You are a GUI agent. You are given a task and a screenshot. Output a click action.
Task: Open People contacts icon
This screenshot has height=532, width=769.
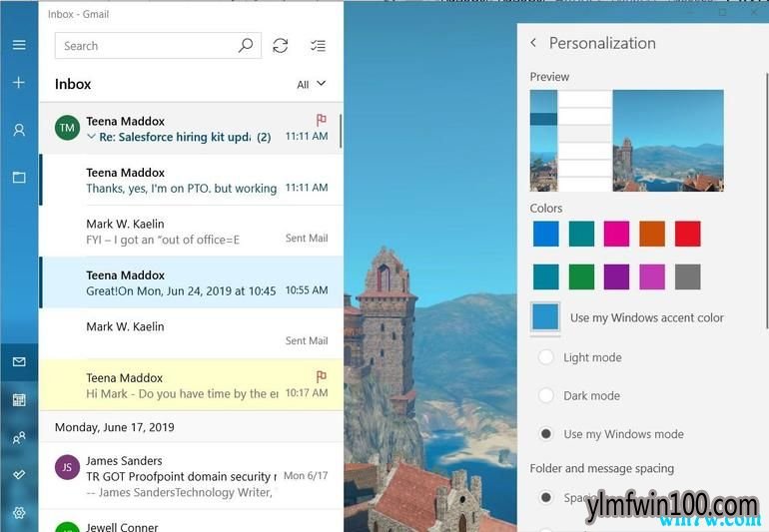tap(19, 438)
